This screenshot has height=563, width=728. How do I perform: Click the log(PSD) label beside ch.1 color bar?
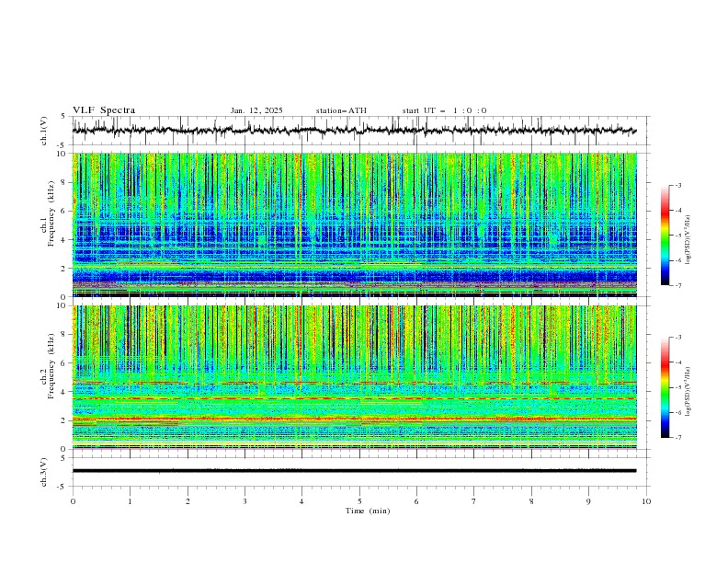tap(688, 240)
